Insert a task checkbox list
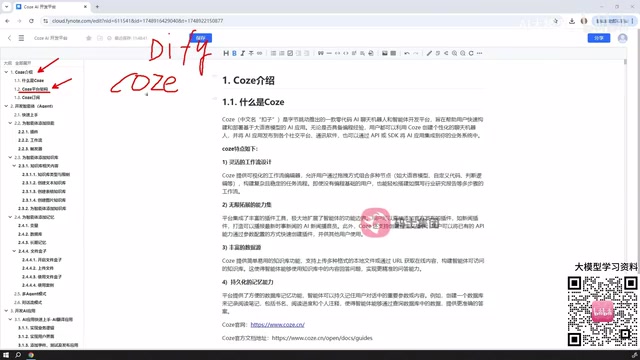640x360 pixels. tap(290, 53)
